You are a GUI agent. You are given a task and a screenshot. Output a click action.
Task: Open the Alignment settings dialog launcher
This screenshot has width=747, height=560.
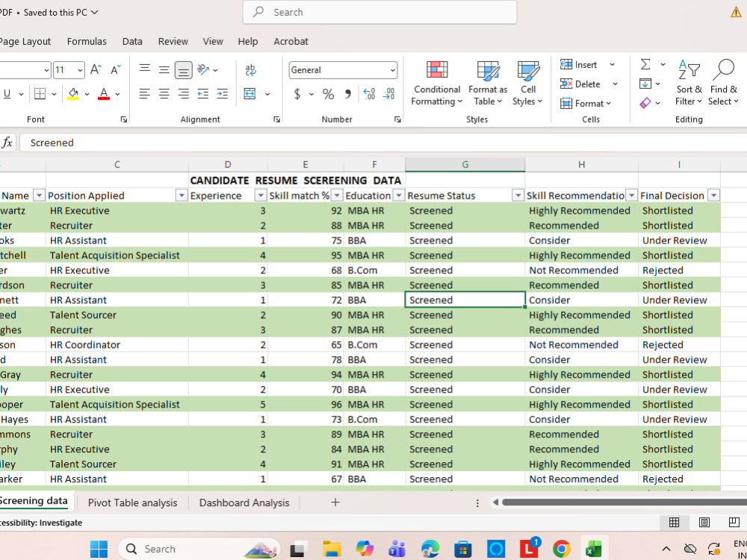point(276,119)
